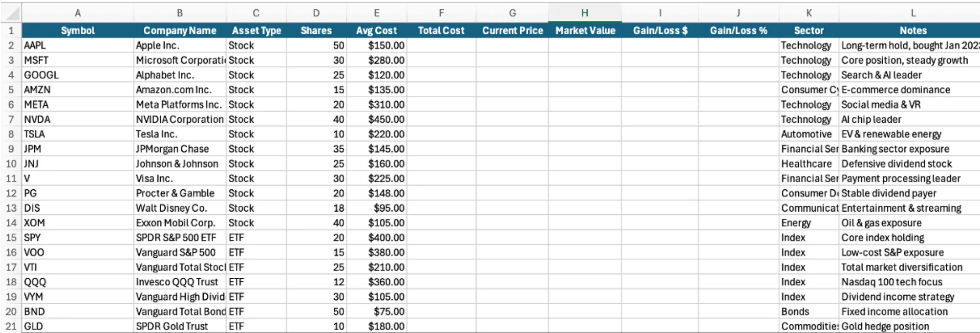Click the empty Total Cost cell for MSFT

tap(441, 60)
